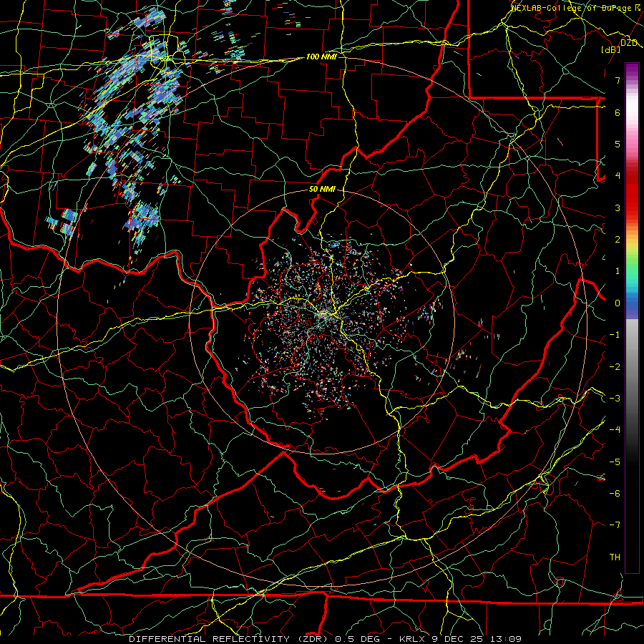644x644 pixels.
Task: Click the "[dB]" unit label above color scale
Action: [x=611, y=50]
